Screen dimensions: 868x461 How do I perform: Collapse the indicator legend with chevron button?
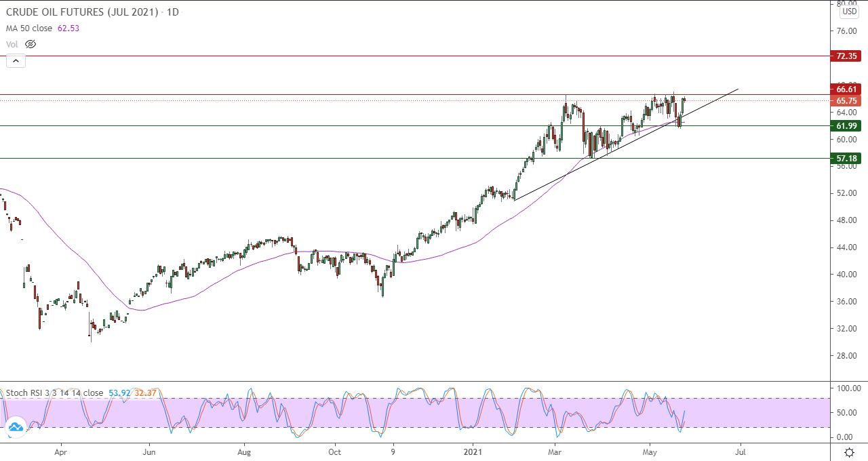tap(16, 61)
